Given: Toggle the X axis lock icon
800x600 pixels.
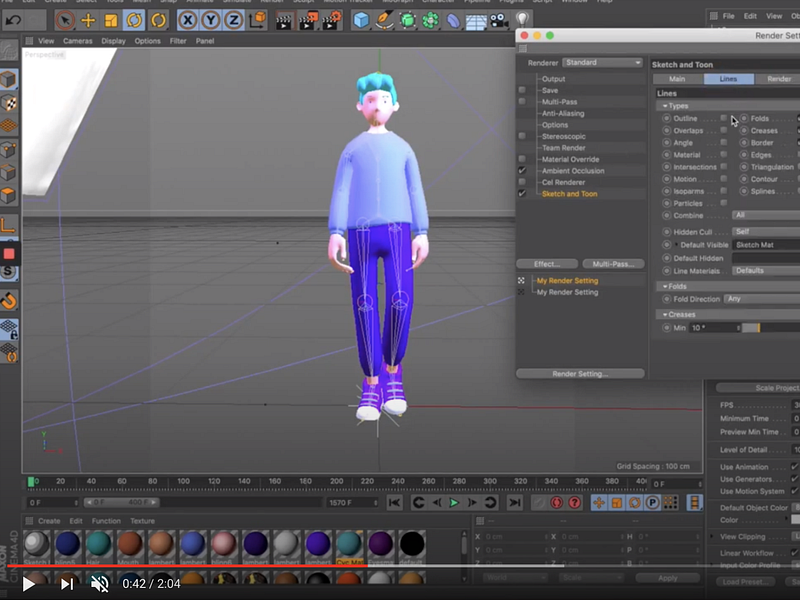Looking at the screenshot, I should pos(187,20).
